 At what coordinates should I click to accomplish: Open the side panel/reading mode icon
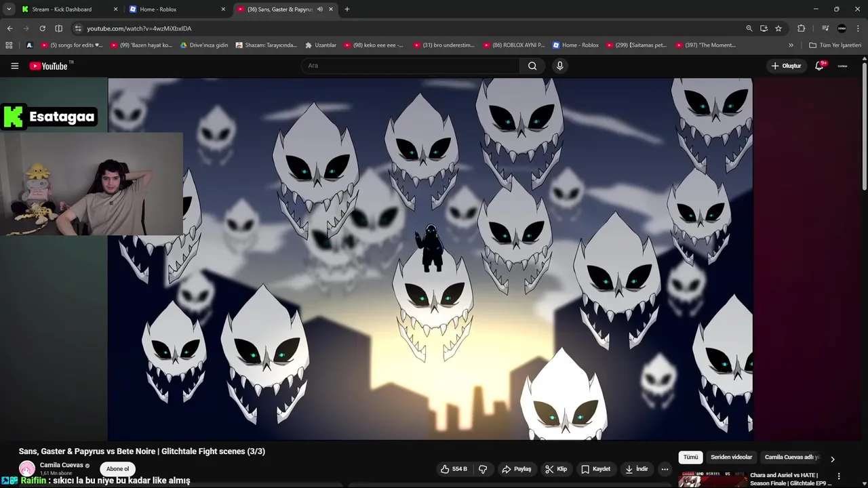pos(58,28)
